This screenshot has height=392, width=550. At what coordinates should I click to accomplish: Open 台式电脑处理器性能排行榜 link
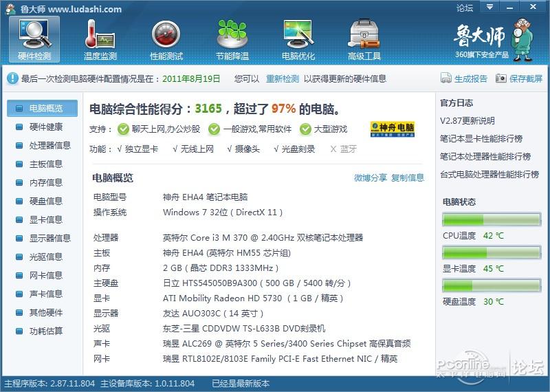coord(489,175)
